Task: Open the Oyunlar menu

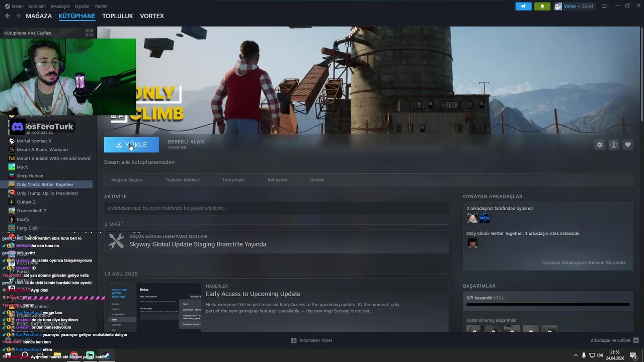Action: coord(82,6)
